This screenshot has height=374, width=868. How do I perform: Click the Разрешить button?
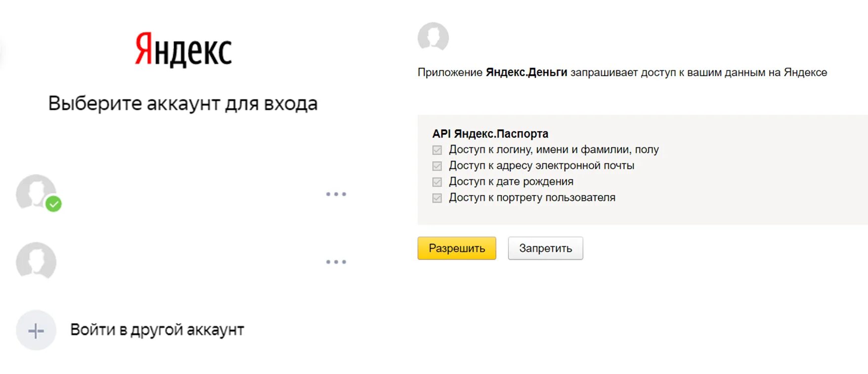click(457, 248)
